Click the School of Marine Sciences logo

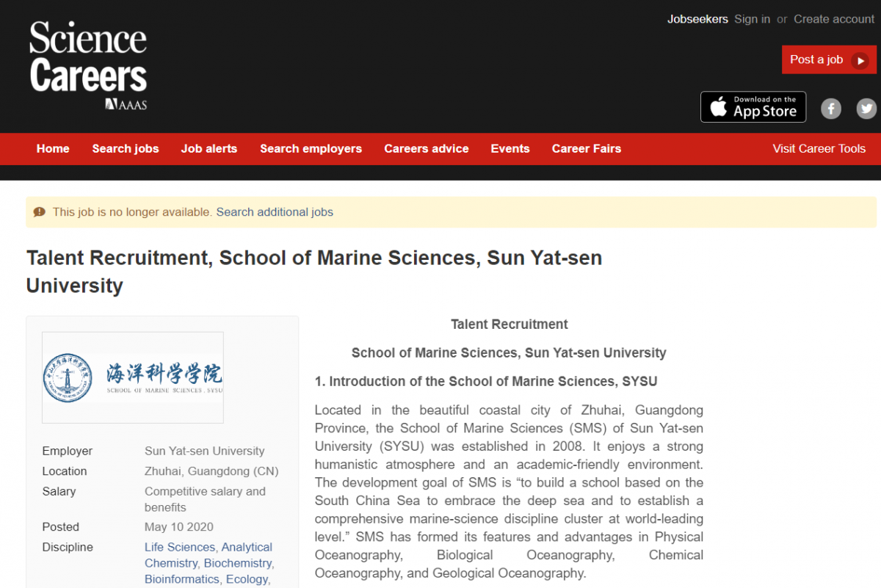point(133,377)
